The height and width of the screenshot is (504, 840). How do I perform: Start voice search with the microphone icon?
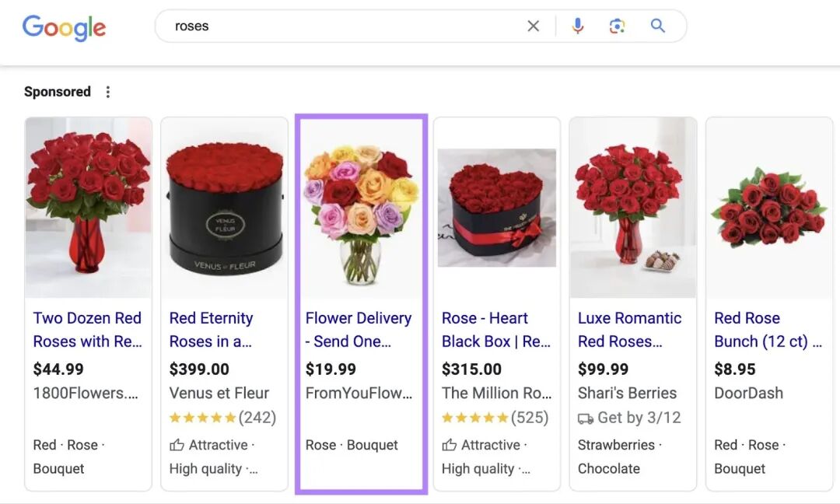577,26
